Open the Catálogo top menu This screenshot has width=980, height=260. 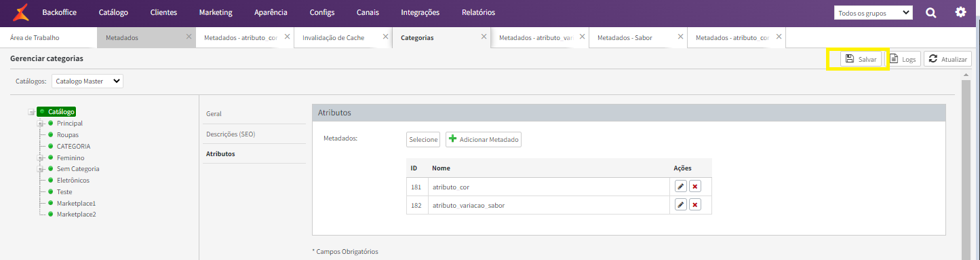point(113,12)
